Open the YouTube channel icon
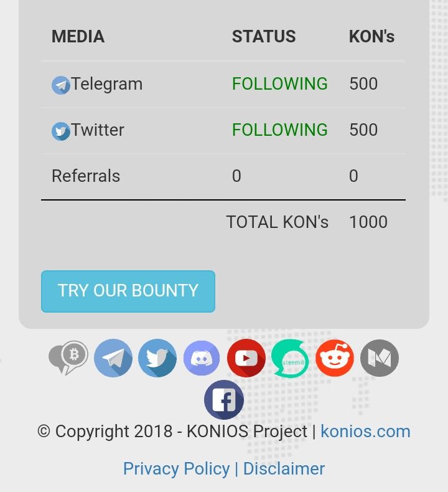 click(246, 358)
